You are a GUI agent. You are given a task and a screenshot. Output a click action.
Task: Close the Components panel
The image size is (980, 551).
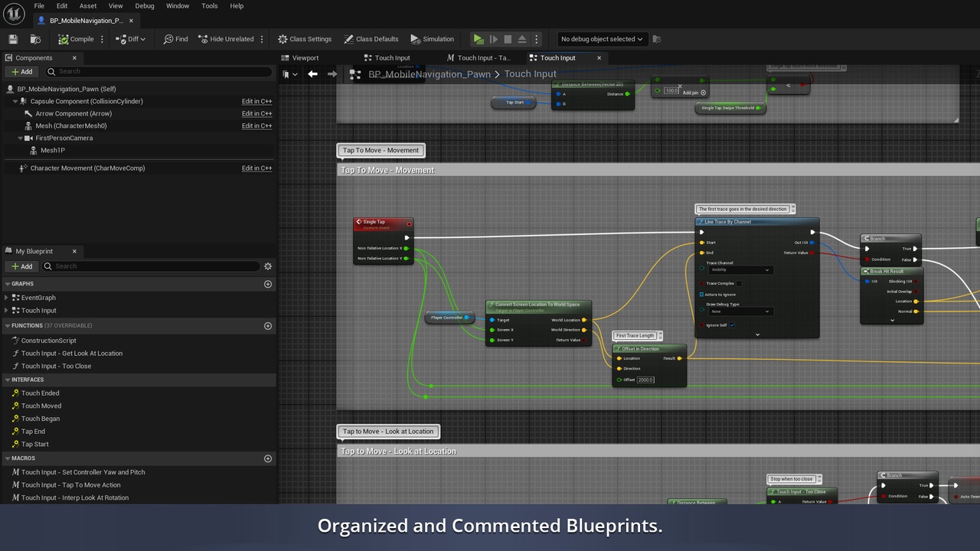(74, 57)
